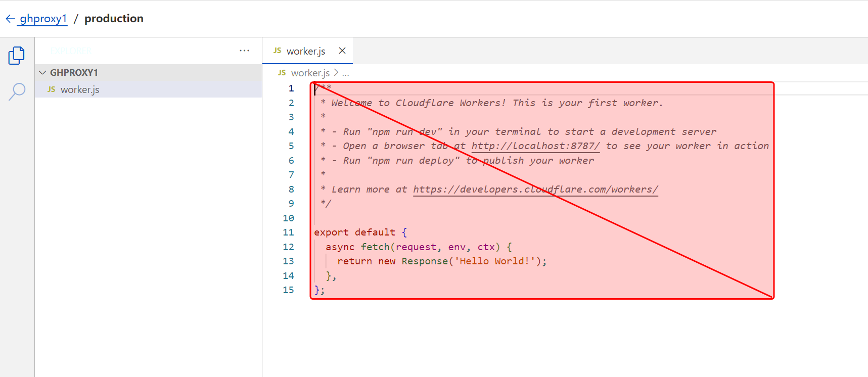Click worker.js name in the breadcrumb bar
This screenshot has width=868, height=377.
coord(310,73)
